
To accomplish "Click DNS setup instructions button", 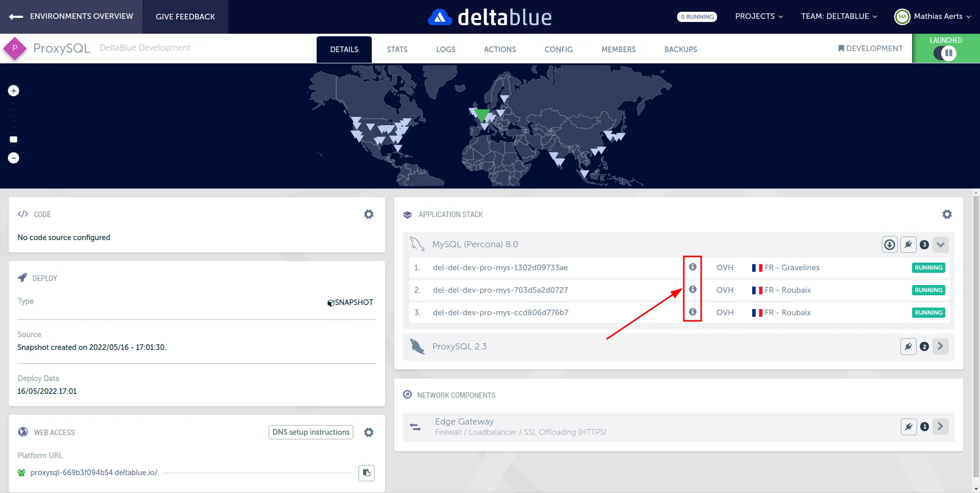I will click(x=311, y=432).
